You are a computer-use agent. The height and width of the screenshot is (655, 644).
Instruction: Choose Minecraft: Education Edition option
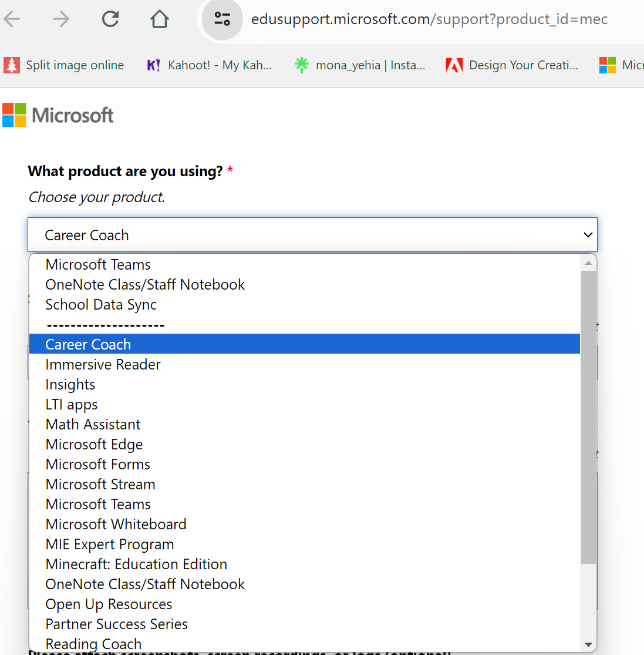[305, 565]
